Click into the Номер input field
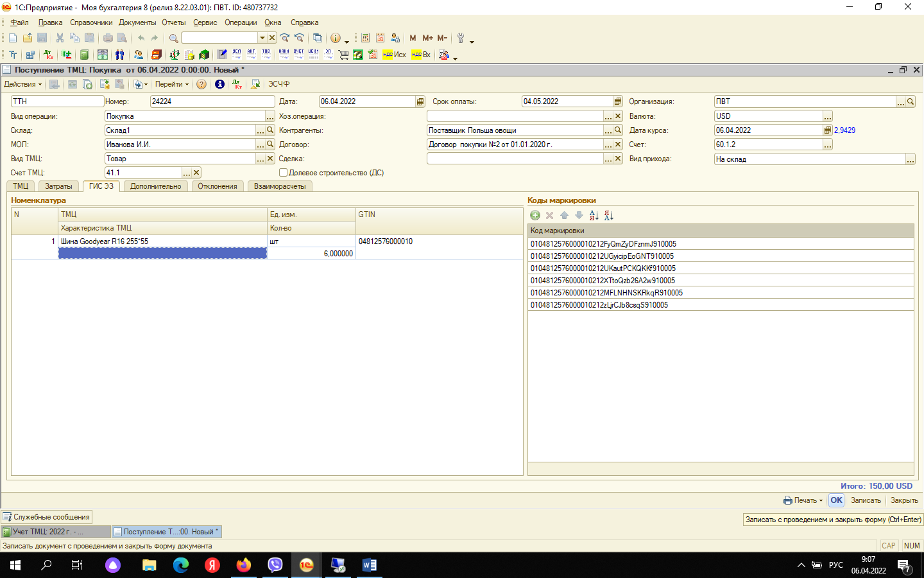Image resolution: width=924 pixels, height=578 pixels. (x=212, y=101)
